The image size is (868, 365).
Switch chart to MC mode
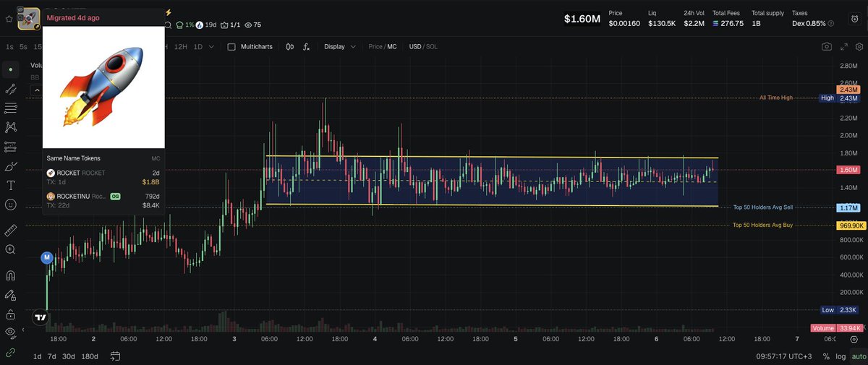click(392, 46)
